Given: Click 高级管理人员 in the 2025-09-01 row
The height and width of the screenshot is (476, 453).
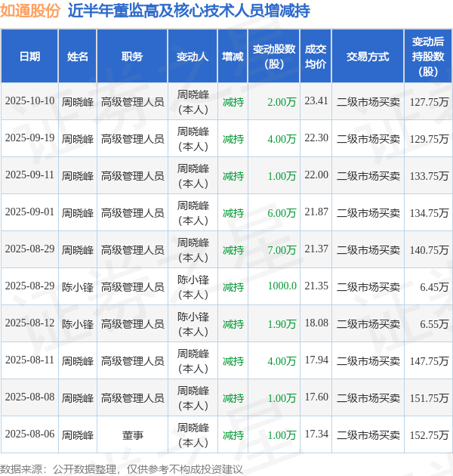Looking at the screenshot, I should [x=133, y=213].
